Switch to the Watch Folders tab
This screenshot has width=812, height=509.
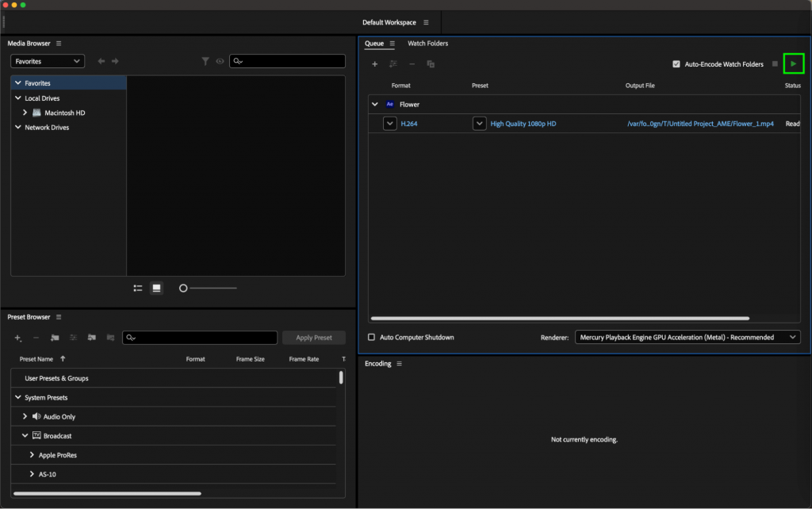pos(427,44)
